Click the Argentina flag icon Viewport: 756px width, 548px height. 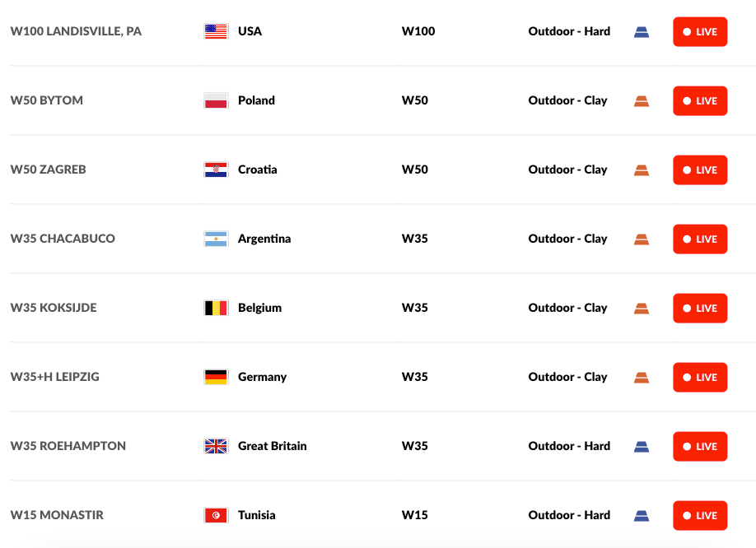[x=216, y=239]
